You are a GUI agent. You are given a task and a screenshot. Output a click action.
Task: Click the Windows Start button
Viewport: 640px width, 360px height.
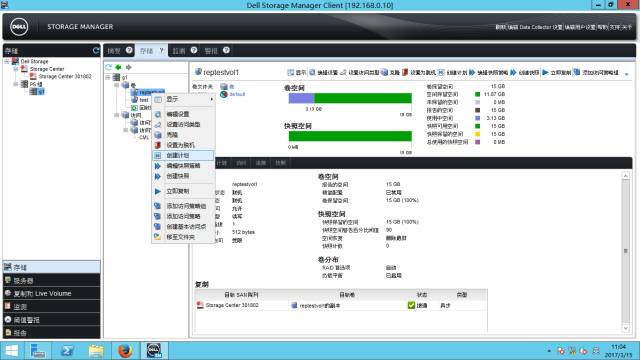coord(11,351)
